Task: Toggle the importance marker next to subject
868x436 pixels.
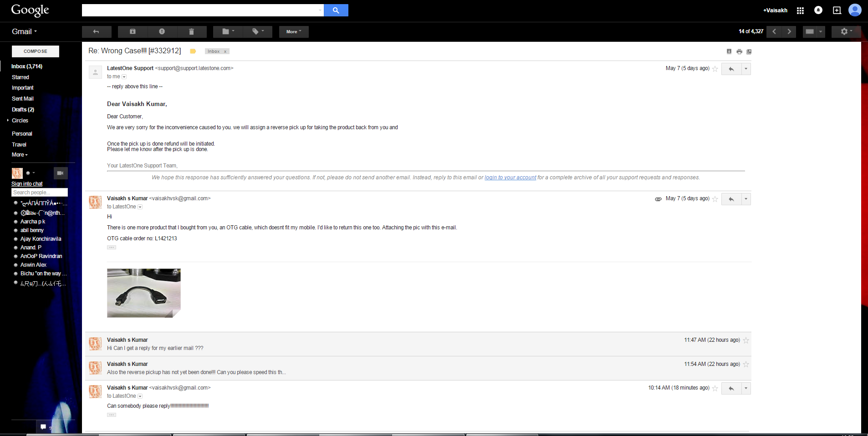Action: [x=193, y=51]
